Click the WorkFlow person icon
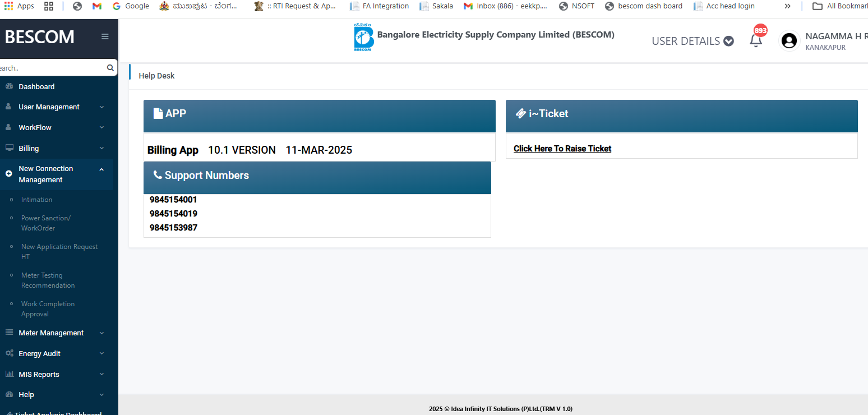 [x=8, y=127]
